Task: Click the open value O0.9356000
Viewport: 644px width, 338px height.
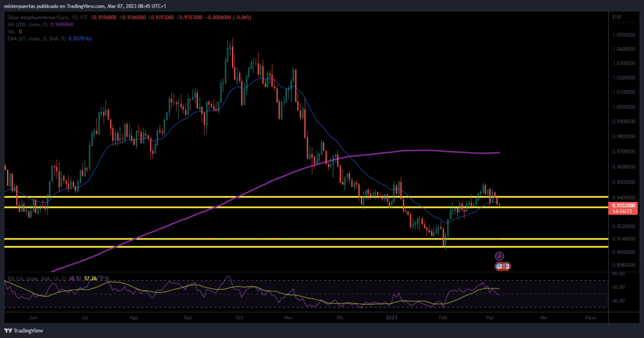Action: pos(104,17)
